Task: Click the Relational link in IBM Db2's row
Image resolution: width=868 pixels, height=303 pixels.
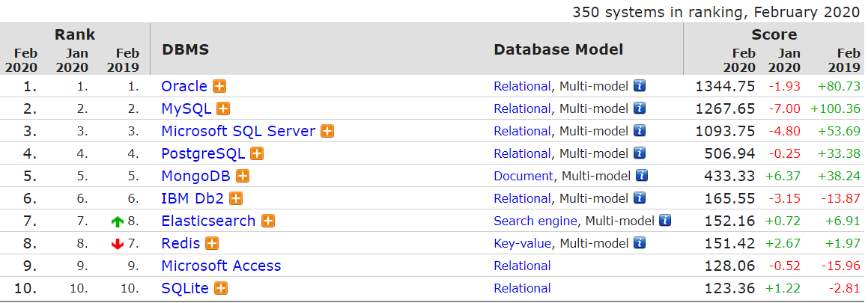Action: pos(522,198)
